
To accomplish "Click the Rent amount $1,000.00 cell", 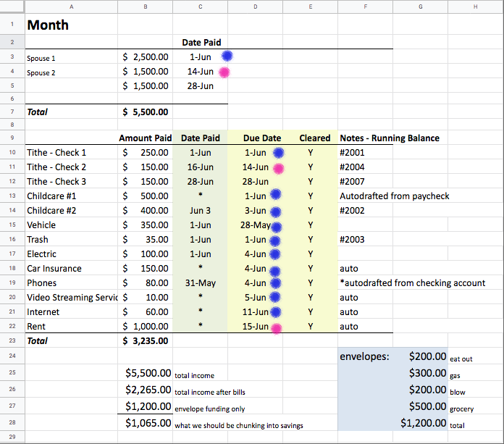I will click(146, 327).
